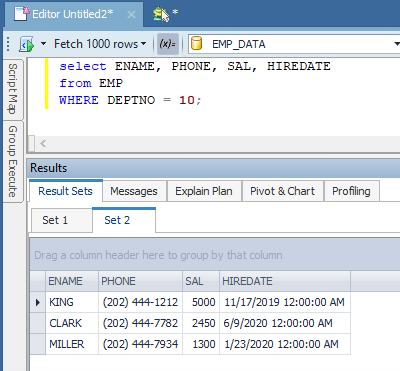The height and width of the screenshot is (371, 400).
Task: Click the Execute script run icon
Action: (27, 44)
